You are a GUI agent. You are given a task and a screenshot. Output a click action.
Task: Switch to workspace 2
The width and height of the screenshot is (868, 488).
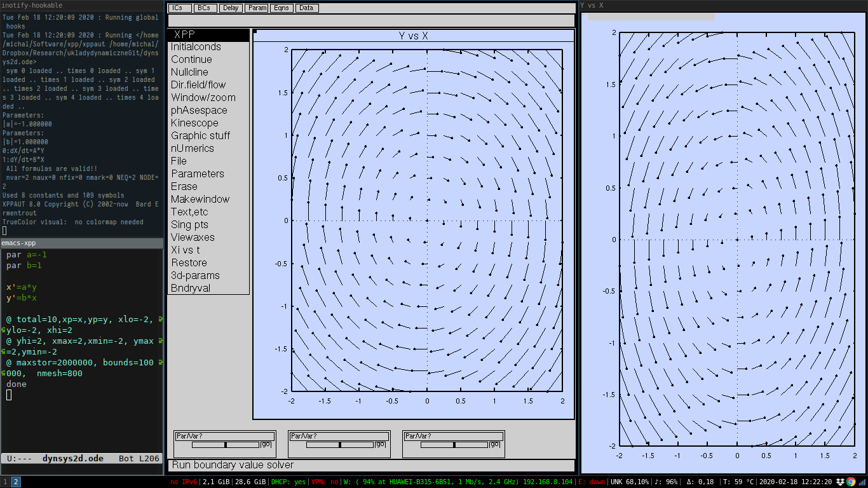(16, 482)
